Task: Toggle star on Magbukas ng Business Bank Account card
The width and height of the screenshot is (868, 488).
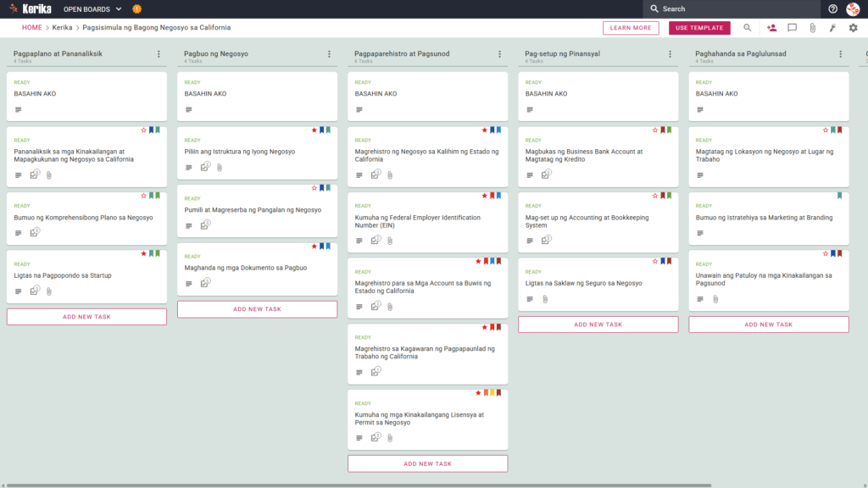Action: click(655, 130)
